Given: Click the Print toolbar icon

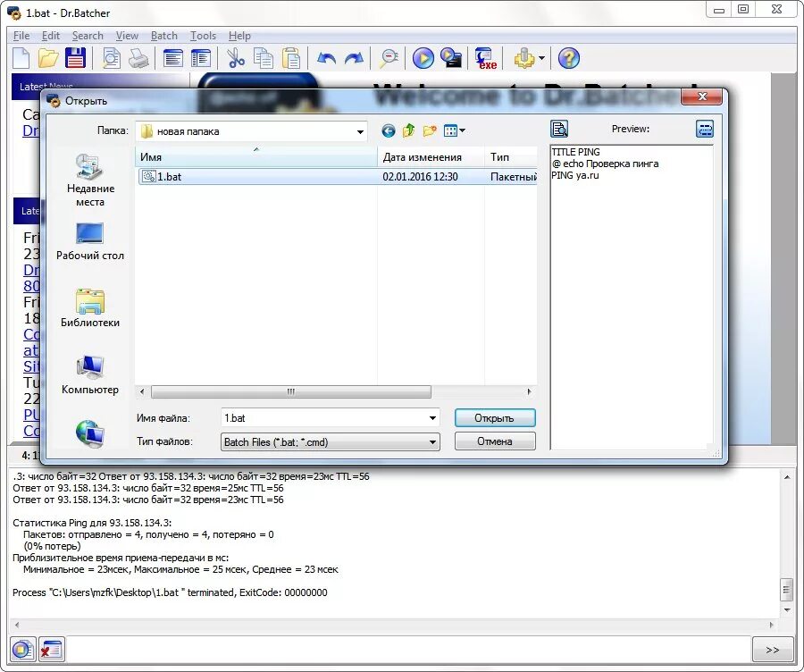Looking at the screenshot, I should pyautogui.click(x=138, y=58).
